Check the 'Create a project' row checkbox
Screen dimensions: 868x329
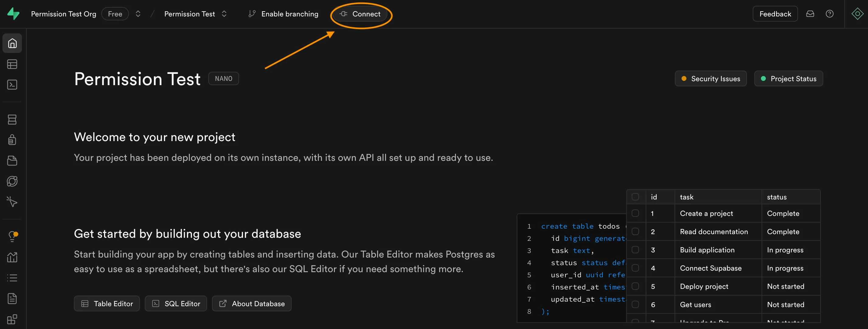coord(635,213)
